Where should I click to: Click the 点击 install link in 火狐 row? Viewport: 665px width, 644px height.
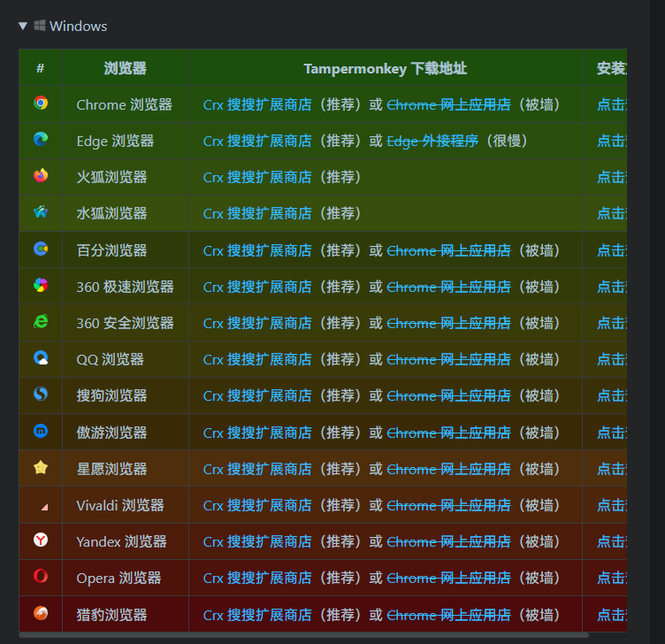click(x=612, y=177)
